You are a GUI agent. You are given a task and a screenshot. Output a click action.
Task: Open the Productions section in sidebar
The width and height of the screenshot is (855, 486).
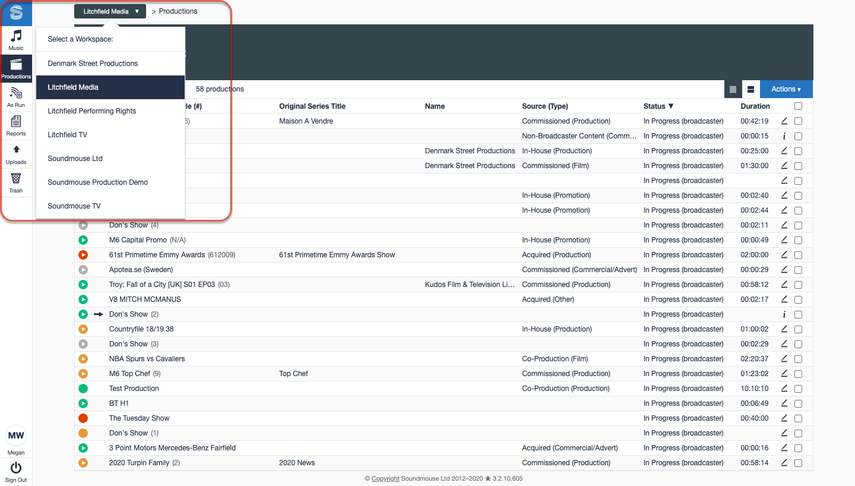pos(16,69)
